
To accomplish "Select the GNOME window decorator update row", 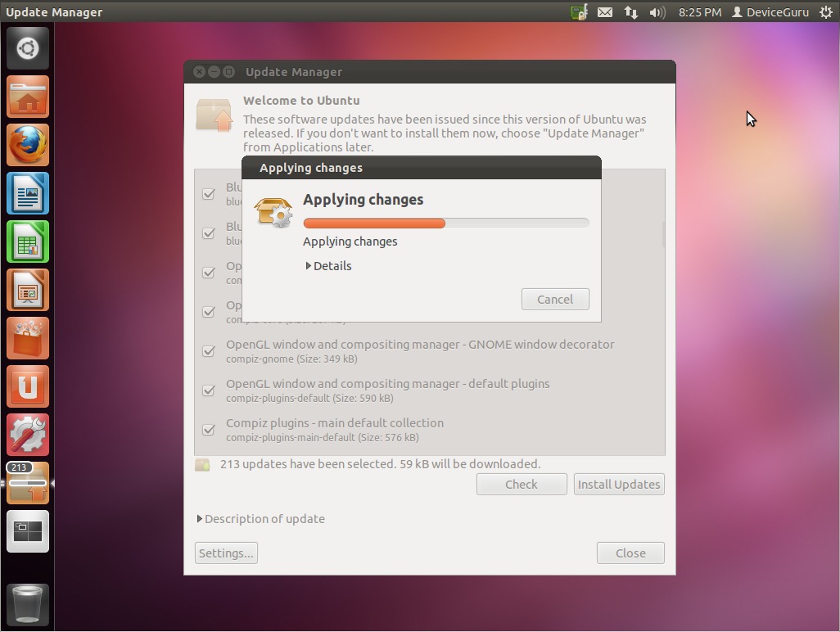I will coord(430,351).
